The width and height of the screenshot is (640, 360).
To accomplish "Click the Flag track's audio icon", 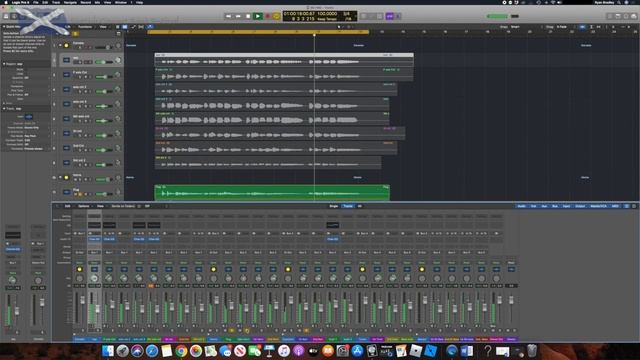I will click(x=66, y=192).
